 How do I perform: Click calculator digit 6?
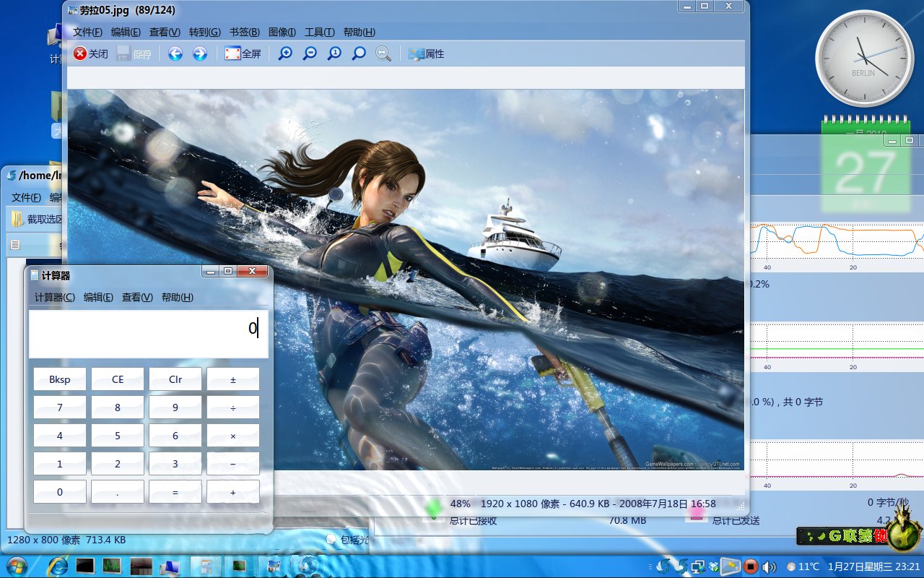click(x=175, y=436)
